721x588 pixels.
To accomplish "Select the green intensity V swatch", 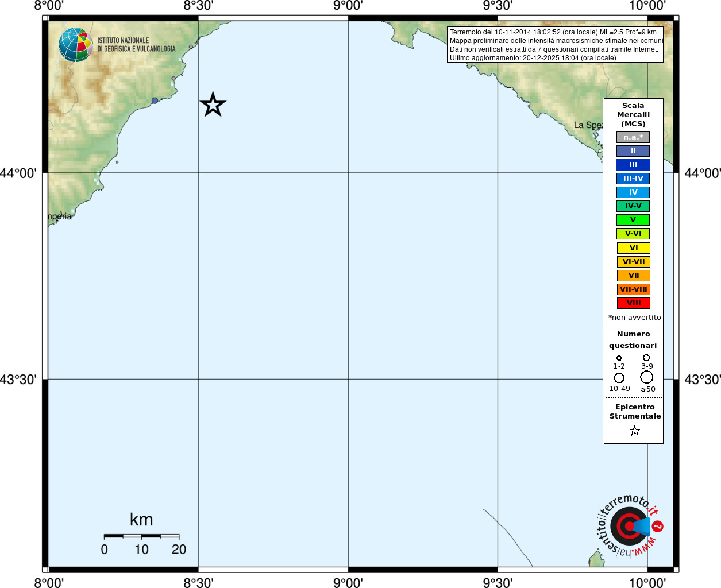I will 633,220.
